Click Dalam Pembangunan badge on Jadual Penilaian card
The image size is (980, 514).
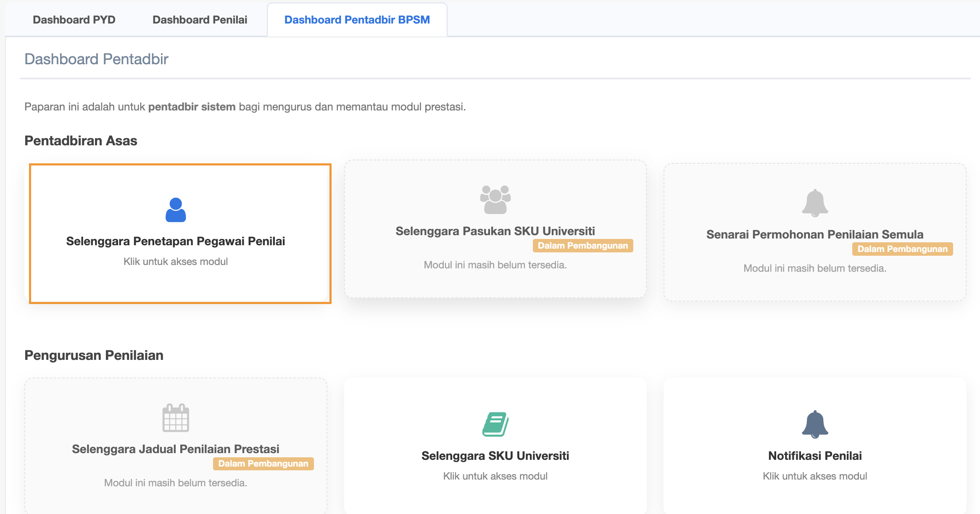point(263,464)
